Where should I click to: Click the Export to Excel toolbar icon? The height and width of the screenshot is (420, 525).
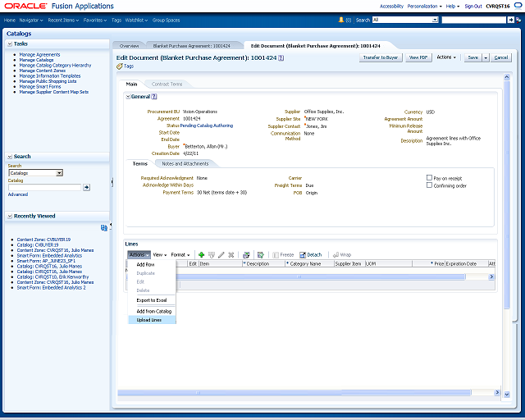click(x=246, y=255)
